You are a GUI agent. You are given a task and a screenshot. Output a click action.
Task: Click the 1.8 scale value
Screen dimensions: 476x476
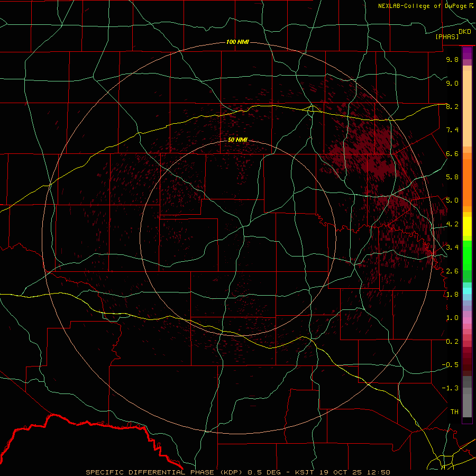click(452, 295)
